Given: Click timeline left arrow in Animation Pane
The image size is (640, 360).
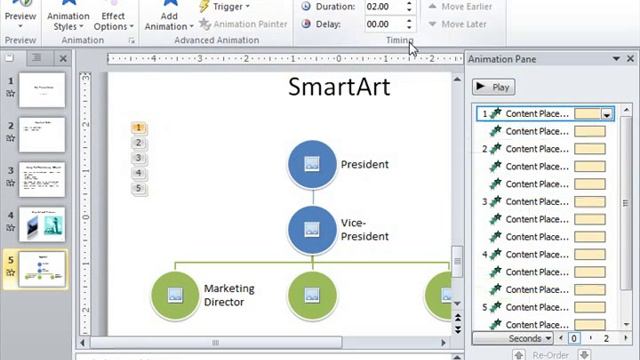Looking at the screenshot, I should (x=560, y=338).
